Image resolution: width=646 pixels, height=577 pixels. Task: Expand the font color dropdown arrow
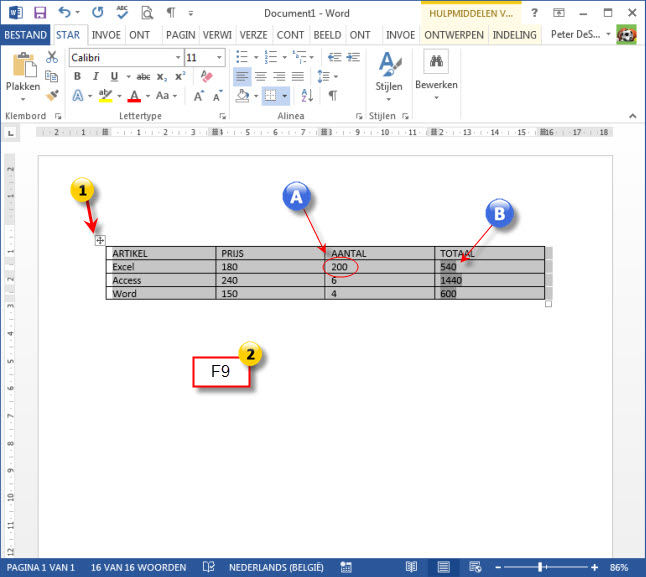click(x=147, y=96)
